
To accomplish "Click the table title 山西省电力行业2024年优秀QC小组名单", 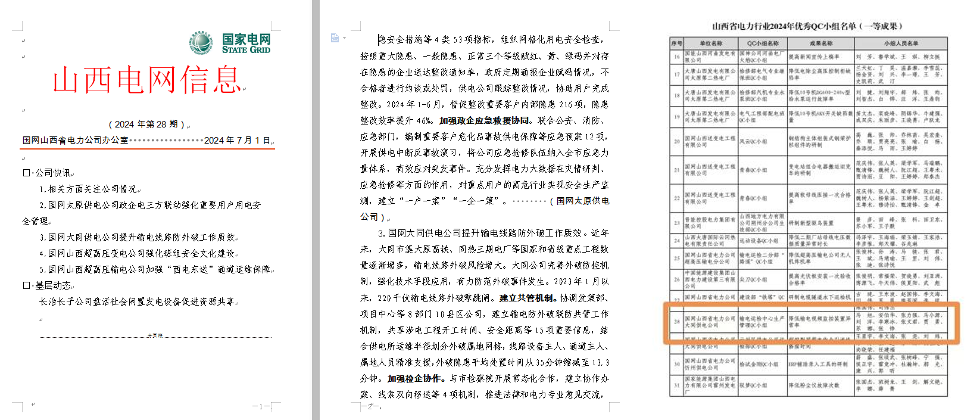I will pyautogui.click(x=807, y=26).
